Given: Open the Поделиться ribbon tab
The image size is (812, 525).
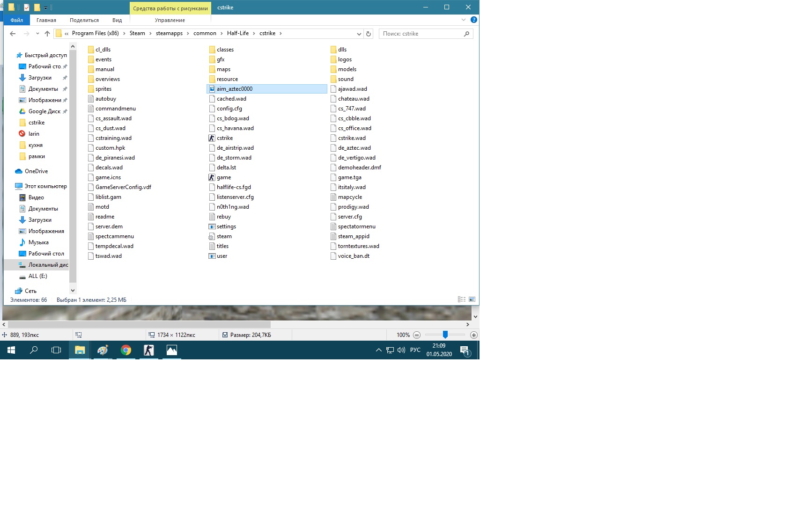Looking at the screenshot, I should coord(84,20).
